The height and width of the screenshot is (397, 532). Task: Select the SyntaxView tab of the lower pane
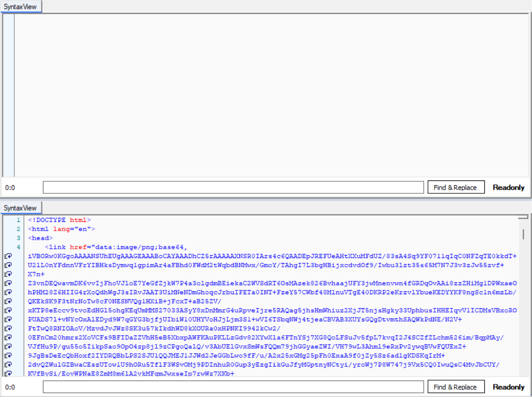click(20, 208)
